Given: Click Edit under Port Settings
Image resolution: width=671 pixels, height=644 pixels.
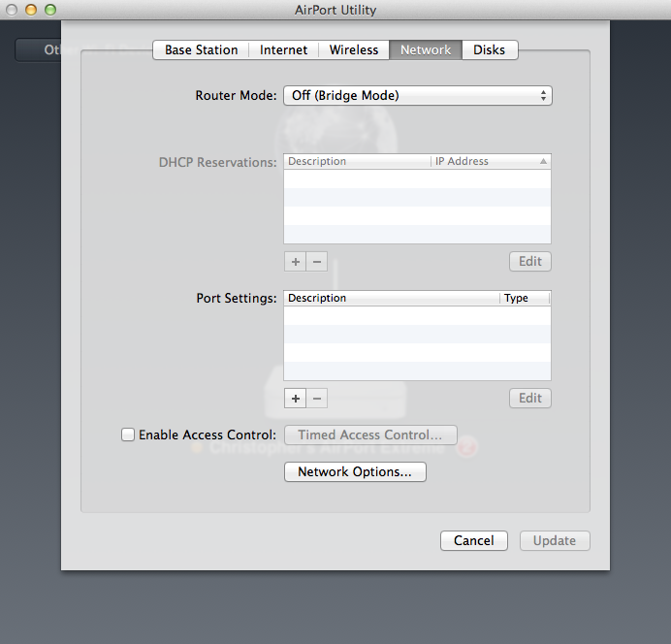Looking at the screenshot, I should pos(530,399).
